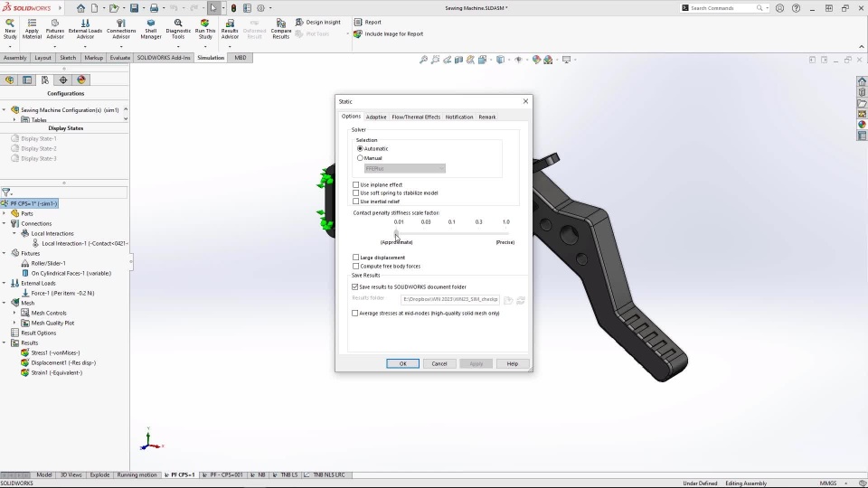The width and height of the screenshot is (868, 488).
Task: Switch to Adaptive tab in Static dialog
Action: (376, 117)
